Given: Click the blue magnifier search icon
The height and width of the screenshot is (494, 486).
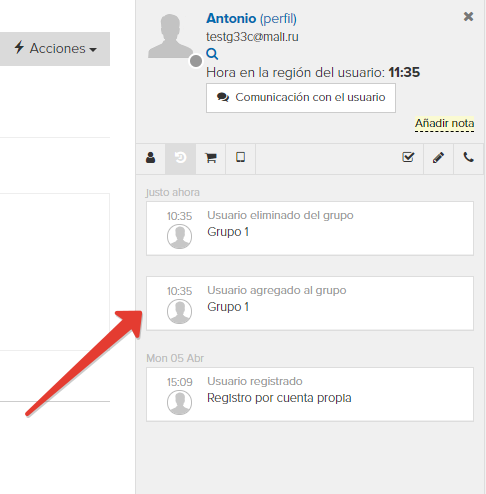Looking at the screenshot, I should (212, 54).
